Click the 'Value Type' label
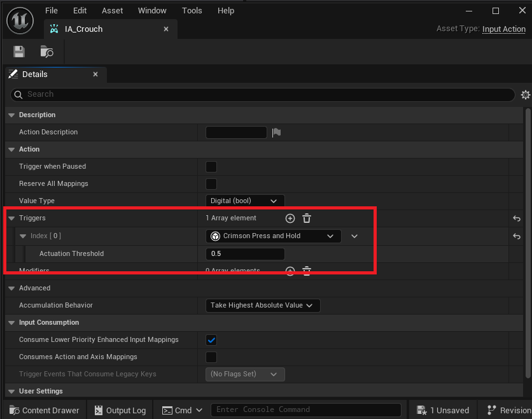The width and height of the screenshot is (532, 419). [x=37, y=201]
